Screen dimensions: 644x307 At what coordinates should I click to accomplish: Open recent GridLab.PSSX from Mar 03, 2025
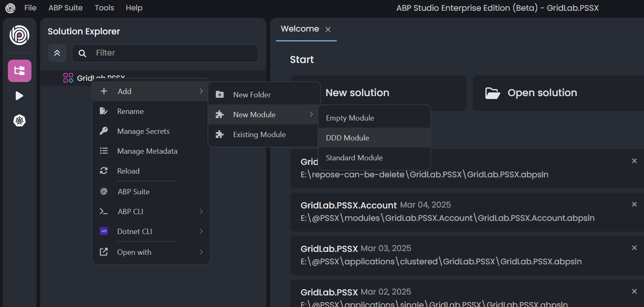coord(467,255)
